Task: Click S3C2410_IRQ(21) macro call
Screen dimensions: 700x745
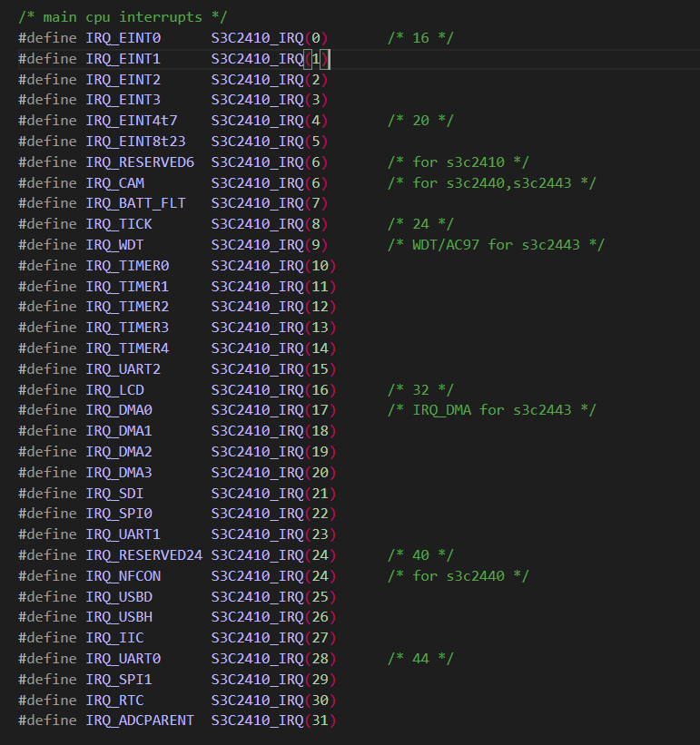Action: [274, 494]
